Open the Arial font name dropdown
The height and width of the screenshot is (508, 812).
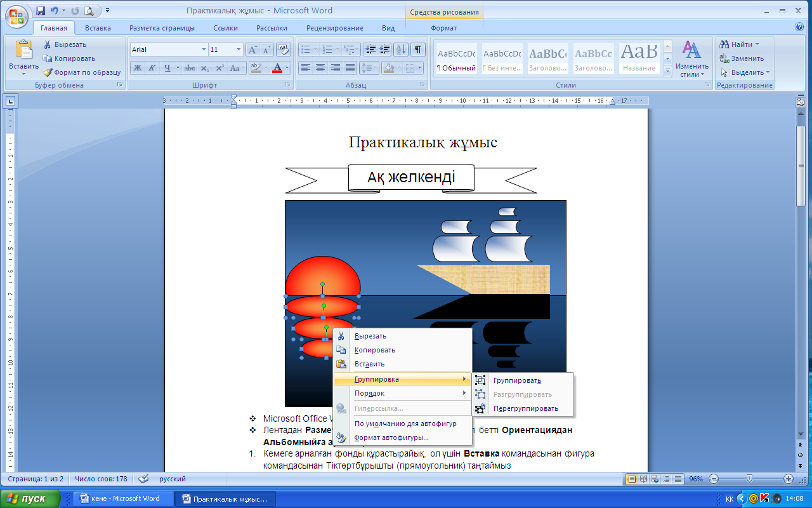pyautogui.click(x=204, y=50)
